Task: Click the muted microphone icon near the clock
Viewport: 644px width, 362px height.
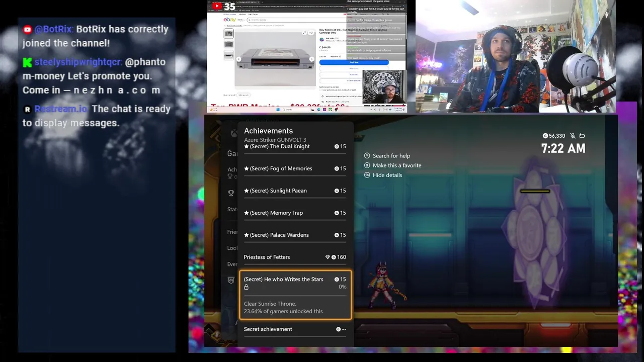Action: [x=573, y=136]
